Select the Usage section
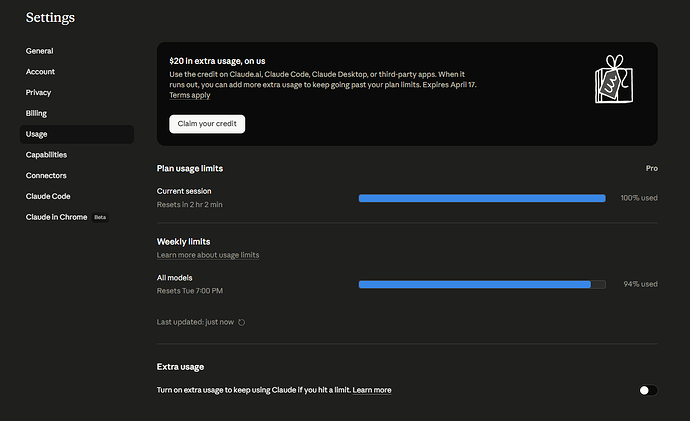The height and width of the screenshot is (421, 690). coord(77,134)
